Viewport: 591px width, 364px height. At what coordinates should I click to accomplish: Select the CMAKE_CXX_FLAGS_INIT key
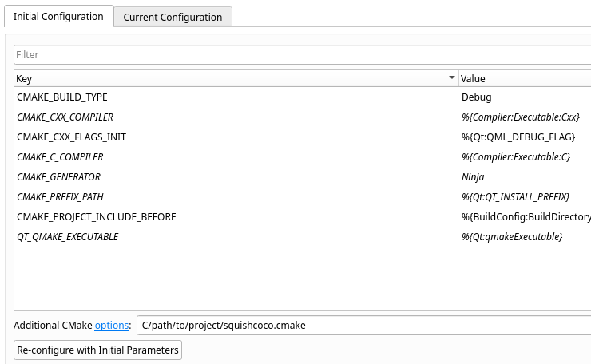[71, 137]
